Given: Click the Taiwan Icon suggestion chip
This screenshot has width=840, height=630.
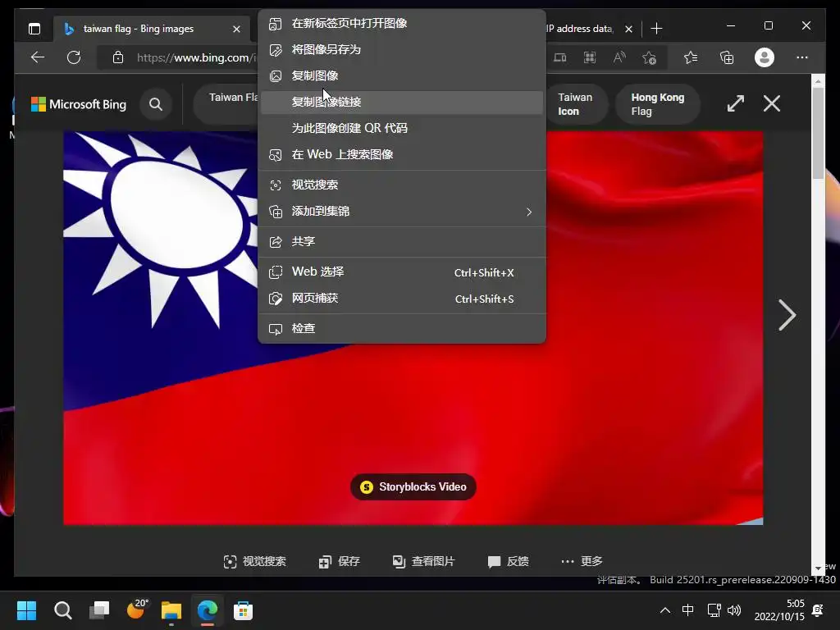Looking at the screenshot, I should click(x=576, y=104).
